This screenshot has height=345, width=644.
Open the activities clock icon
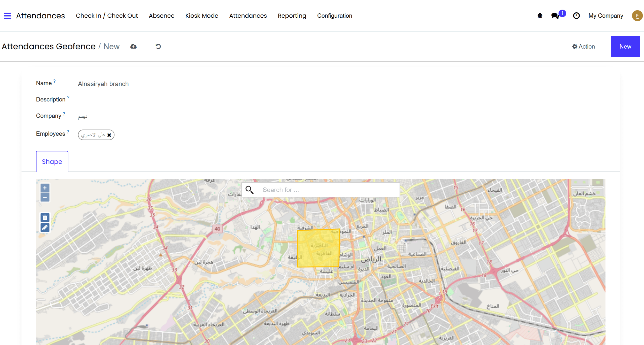coord(576,16)
